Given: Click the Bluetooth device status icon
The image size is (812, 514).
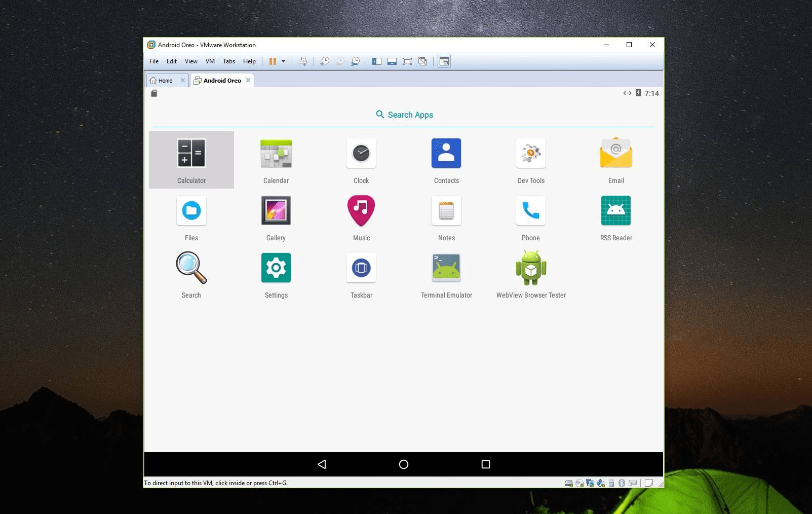Looking at the screenshot, I should (x=622, y=483).
